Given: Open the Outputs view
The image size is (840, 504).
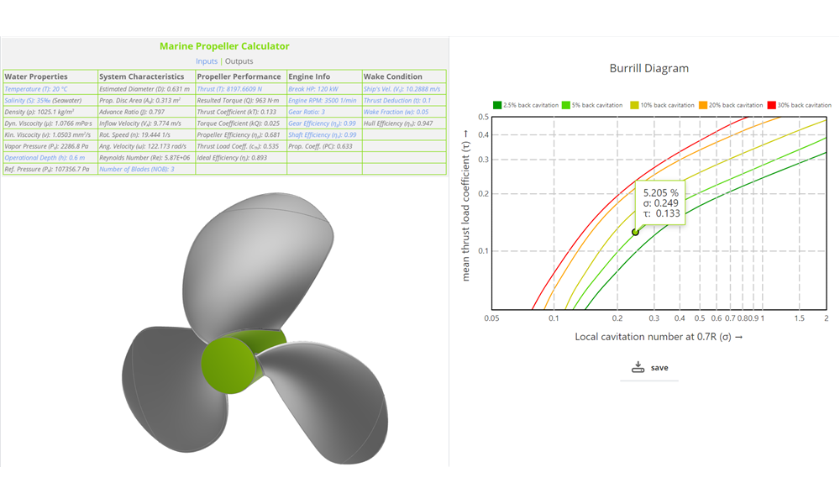Looking at the screenshot, I should tap(239, 60).
